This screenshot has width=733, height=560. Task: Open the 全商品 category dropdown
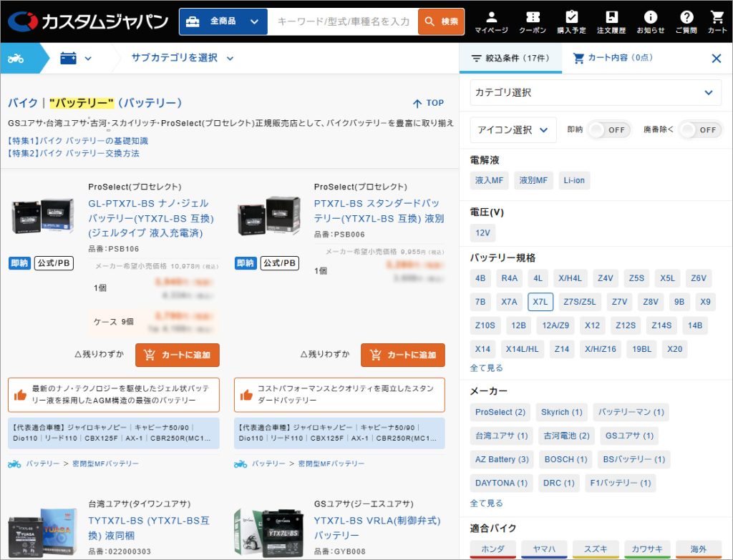pyautogui.click(x=223, y=21)
